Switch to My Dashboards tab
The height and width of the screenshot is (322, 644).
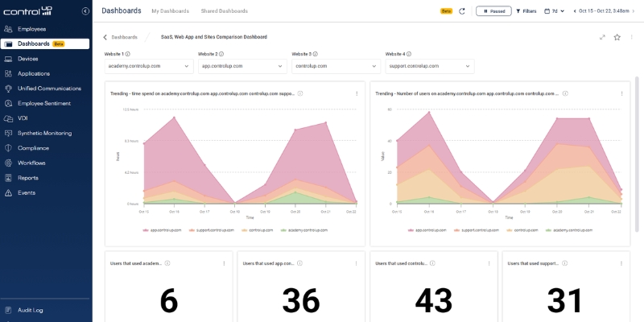tap(170, 11)
